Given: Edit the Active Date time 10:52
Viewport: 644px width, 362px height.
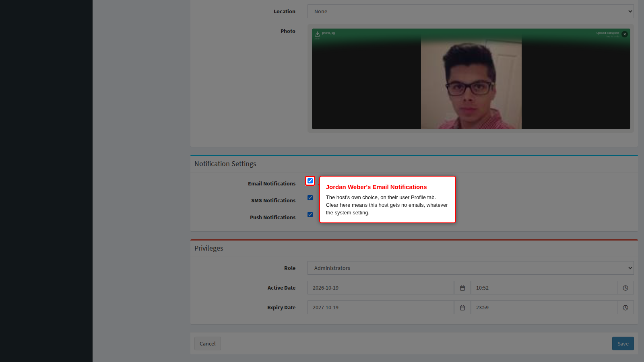Looking at the screenshot, I should (544, 288).
